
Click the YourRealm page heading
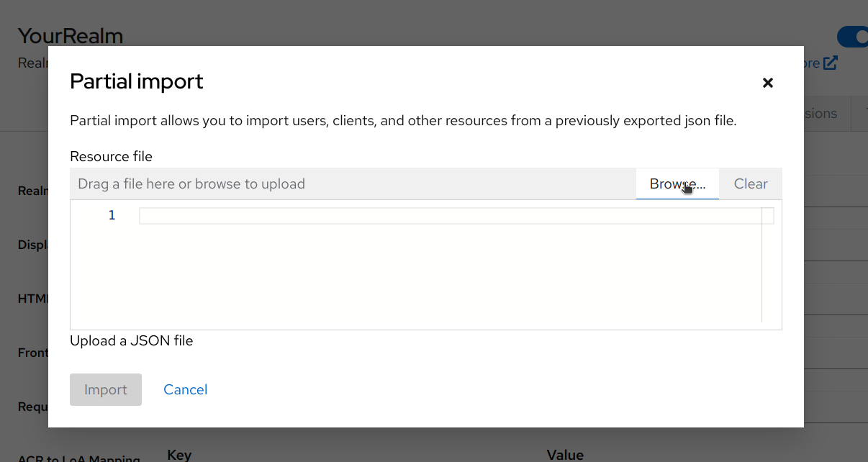(x=71, y=35)
